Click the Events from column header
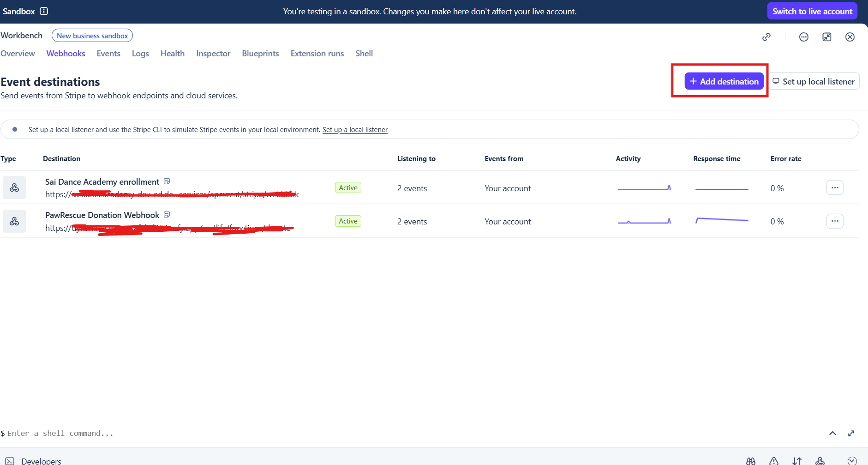Screen dimensions: 868x465 [504, 159]
